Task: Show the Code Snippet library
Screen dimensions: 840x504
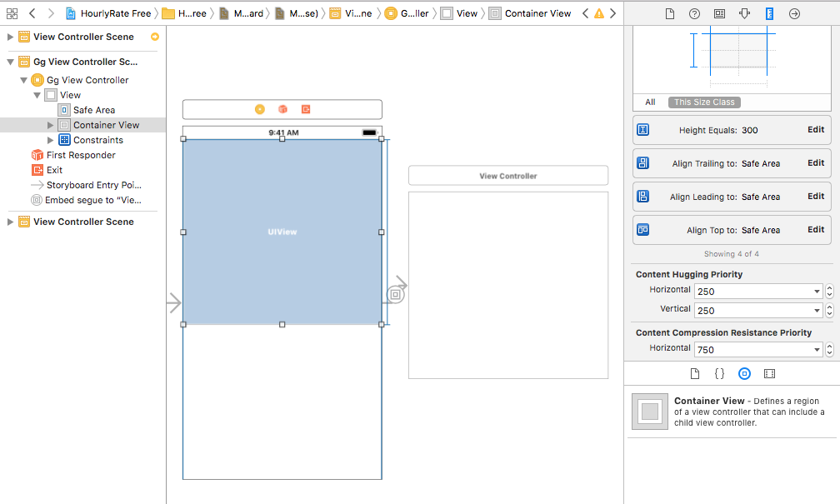Action: click(x=719, y=374)
